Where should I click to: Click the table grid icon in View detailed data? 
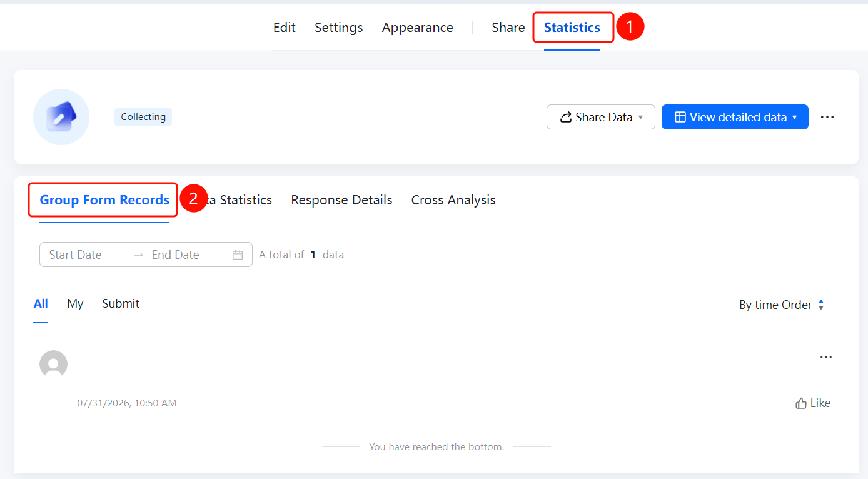pyautogui.click(x=680, y=117)
